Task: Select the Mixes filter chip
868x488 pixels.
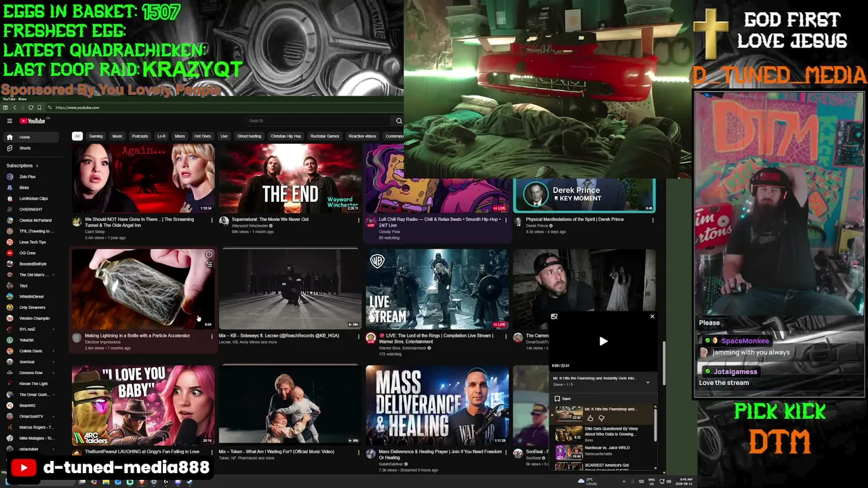Action: click(180, 136)
